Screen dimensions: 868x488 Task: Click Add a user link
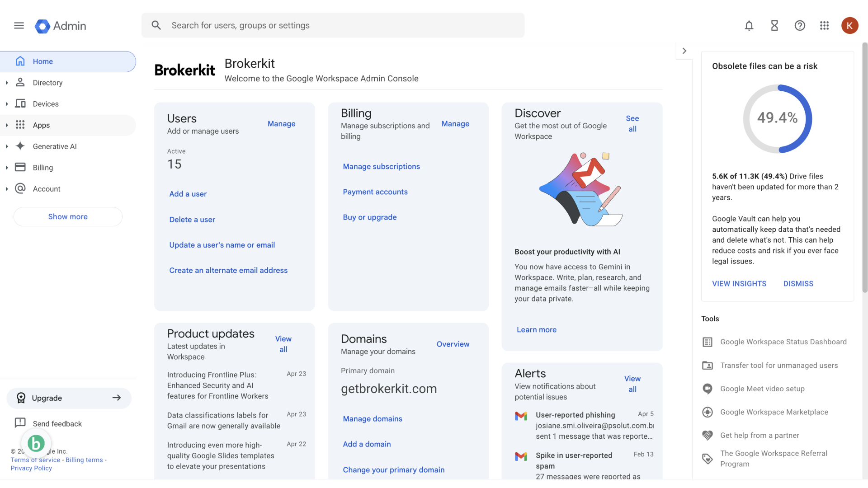[188, 194]
